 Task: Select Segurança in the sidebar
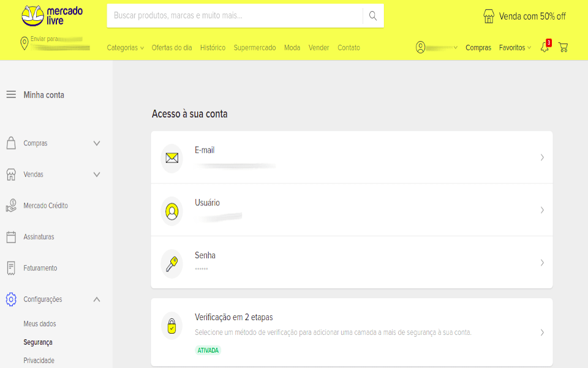(38, 342)
